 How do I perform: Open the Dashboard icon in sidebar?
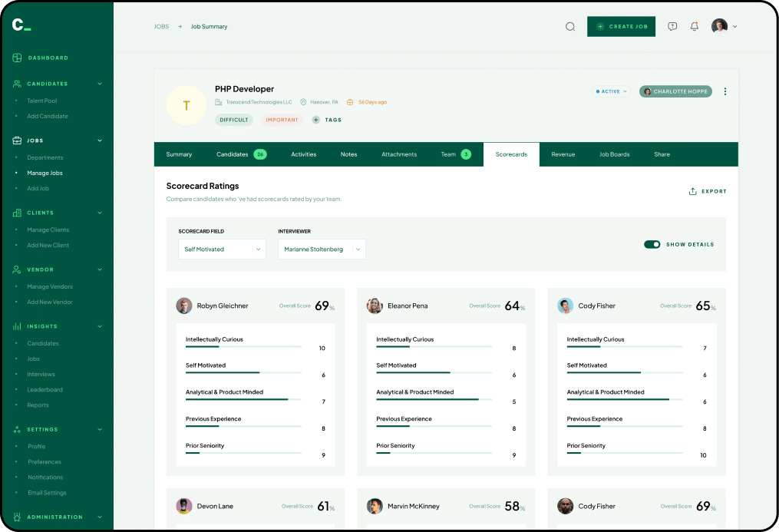pyautogui.click(x=17, y=58)
